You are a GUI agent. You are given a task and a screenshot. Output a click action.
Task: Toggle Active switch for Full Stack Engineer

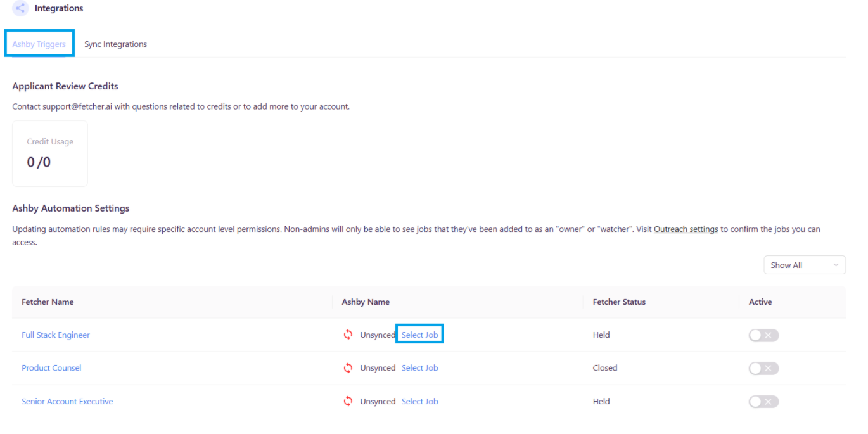click(x=763, y=335)
